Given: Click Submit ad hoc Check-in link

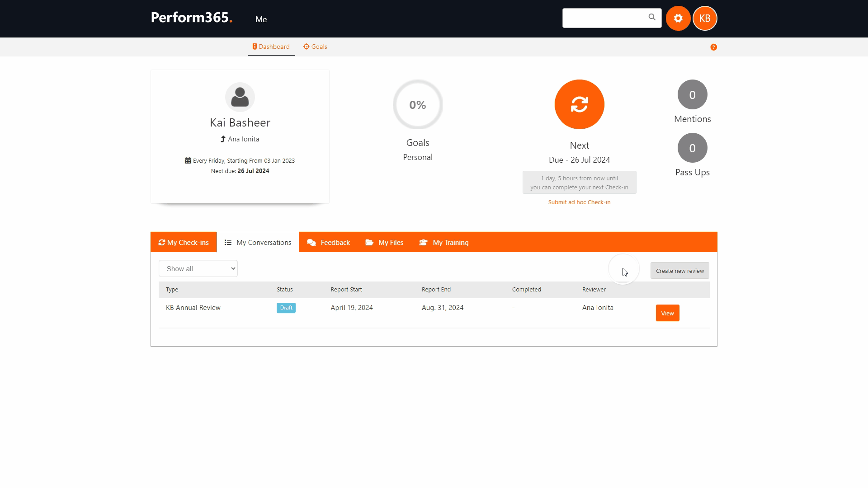Looking at the screenshot, I should pos(579,202).
